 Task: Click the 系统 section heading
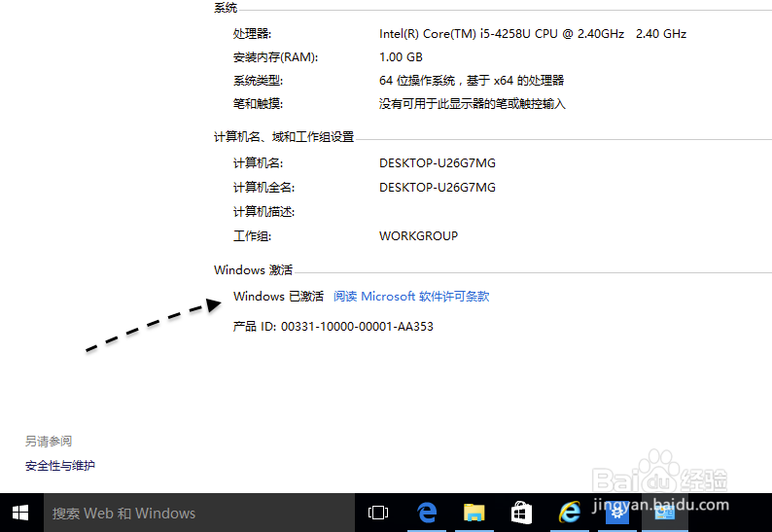pyautogui.click(x=226, y=7)
